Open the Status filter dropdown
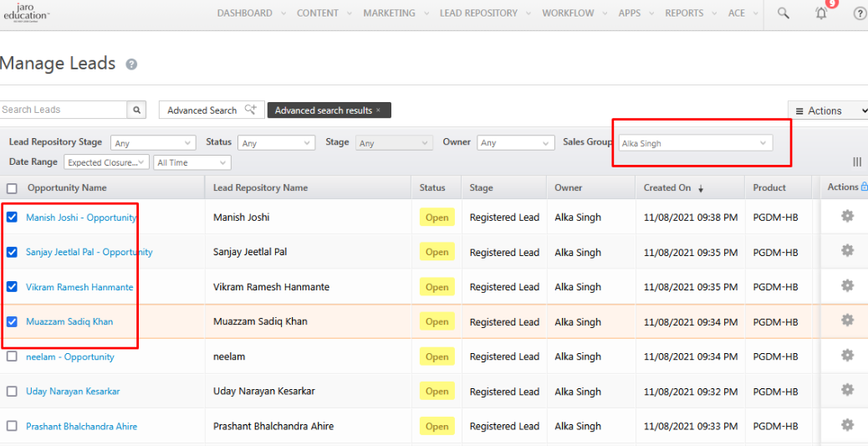Viewport: 868px width, 446px height. tap(275, 143)
